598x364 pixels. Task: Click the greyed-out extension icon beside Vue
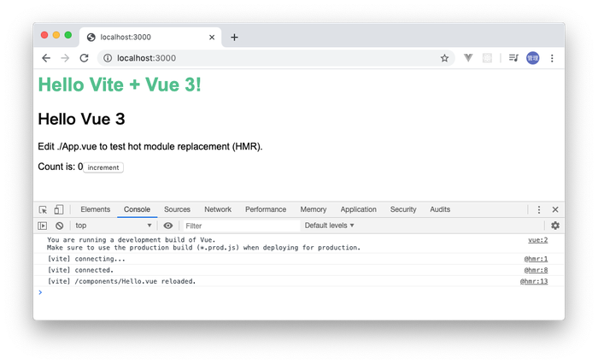coord(487,58)
